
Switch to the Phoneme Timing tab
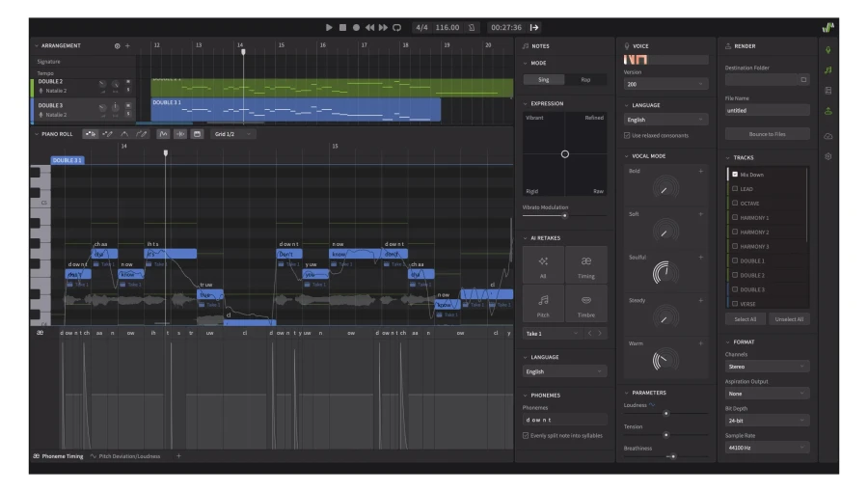[x=58, y=456]
